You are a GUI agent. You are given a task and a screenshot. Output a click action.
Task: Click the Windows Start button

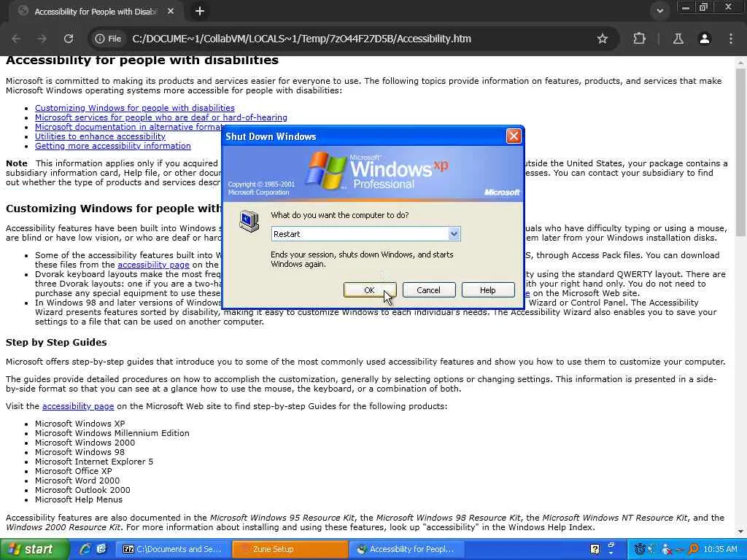click(34, 549)
